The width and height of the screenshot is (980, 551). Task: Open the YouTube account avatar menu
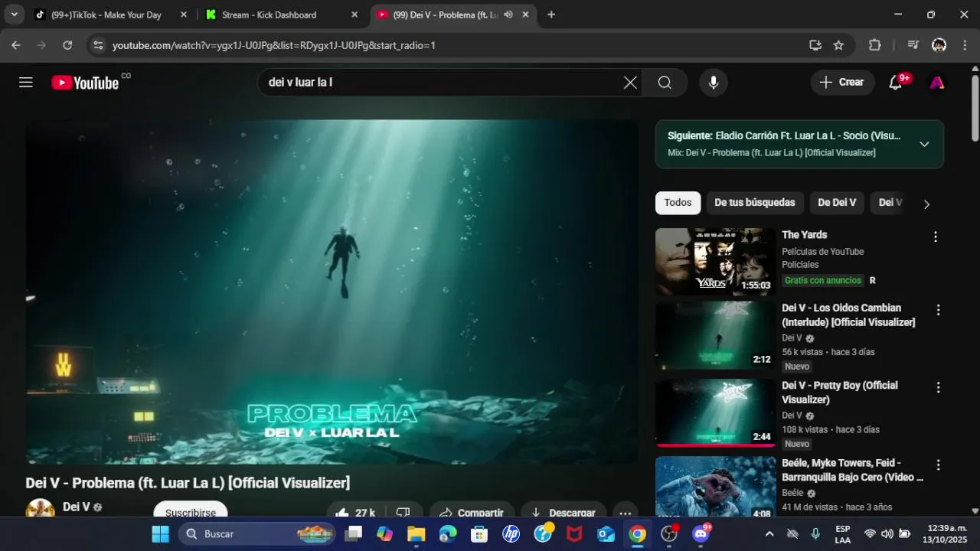937,83
